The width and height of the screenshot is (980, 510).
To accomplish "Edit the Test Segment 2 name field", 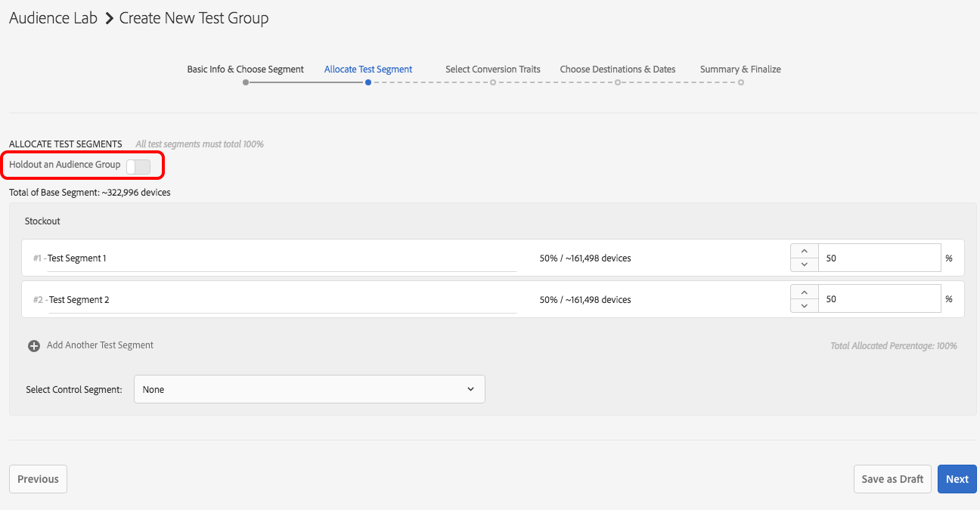I will [x=281, y=300].
